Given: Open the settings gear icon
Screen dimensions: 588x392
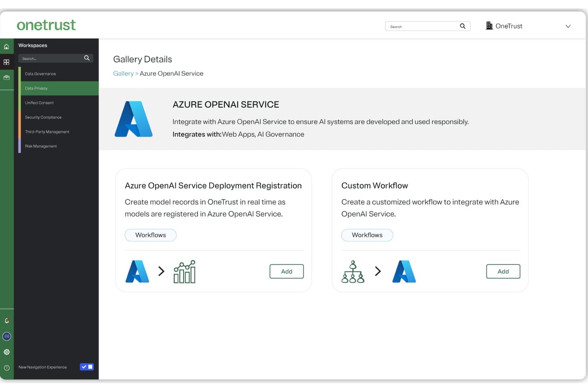Looking at the screenshot, I should point(7,352).
